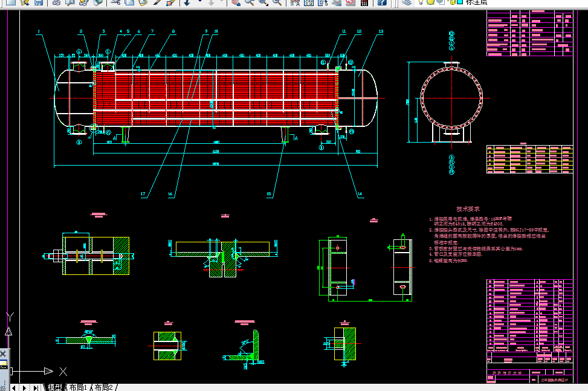588x391 pixels.
Task: Toggle the layer on/off lightbulb icon
Action: click(x=421, y=2)
